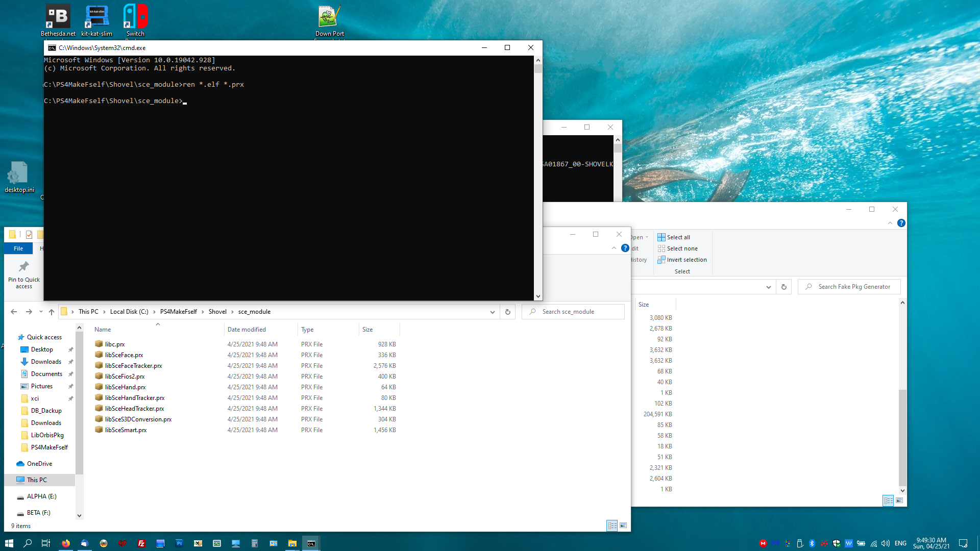Open BETA (F:) drive in navigation pane
980x551 pixels.
click(38, 513)
